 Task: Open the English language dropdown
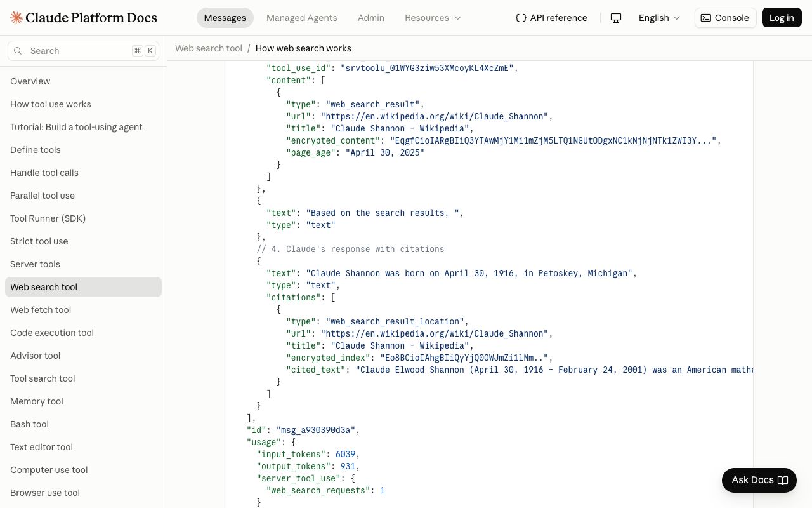(659, 18)
